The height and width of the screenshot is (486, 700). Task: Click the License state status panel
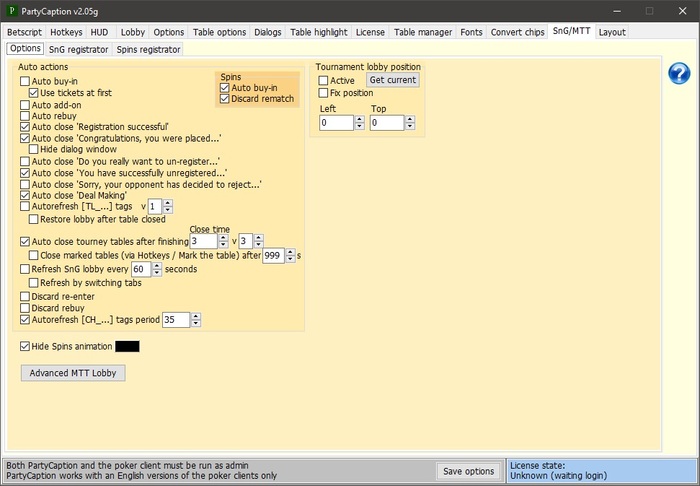pos(601,471)
